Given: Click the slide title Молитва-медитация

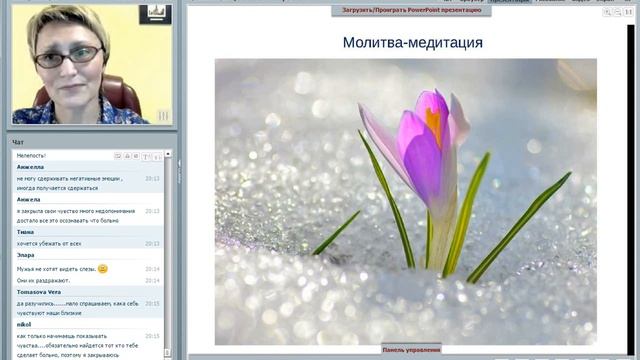Looking at the screenshot, I should coord(413,42).
